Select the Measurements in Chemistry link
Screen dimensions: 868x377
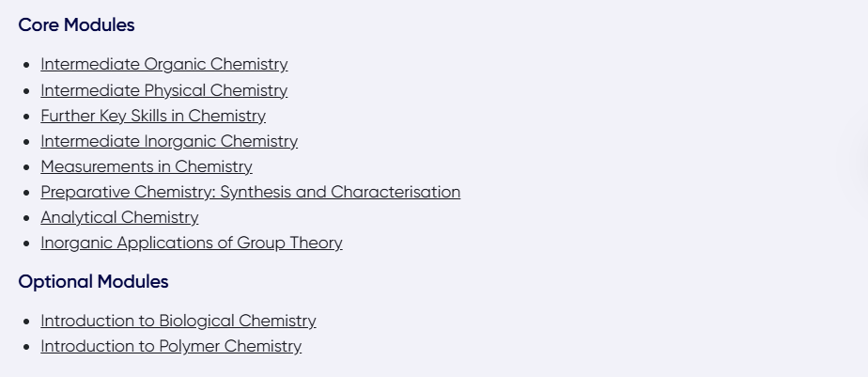point(147,166)
